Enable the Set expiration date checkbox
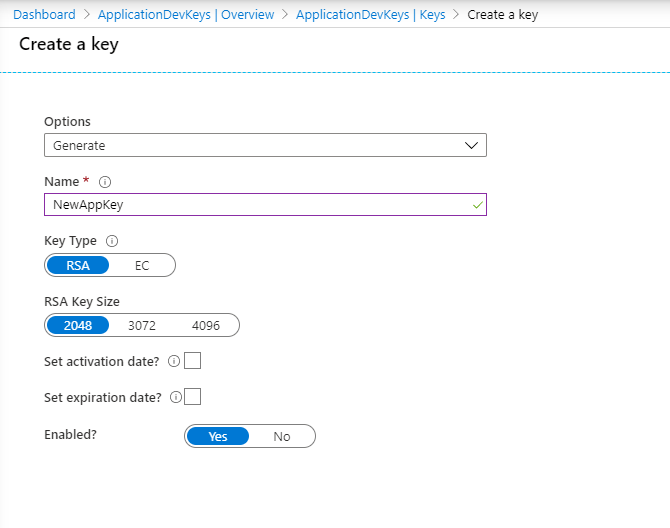 click(x=193, y=396)
